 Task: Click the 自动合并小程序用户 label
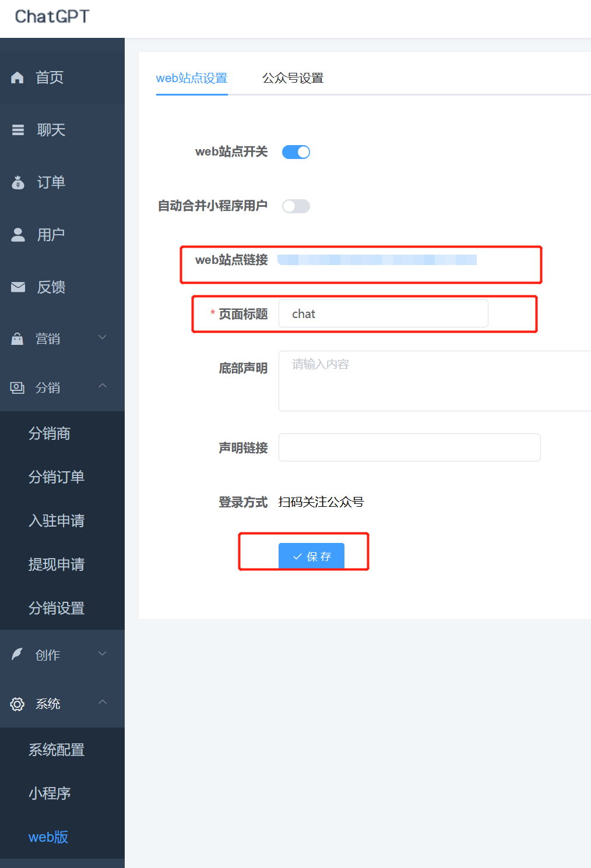213,206
